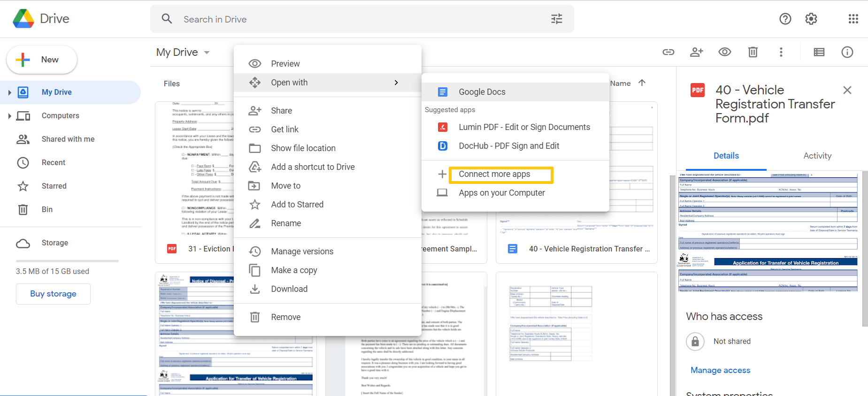Open the Manage access link
This screenshot has height=396, width=868.
tap(721, 370)
